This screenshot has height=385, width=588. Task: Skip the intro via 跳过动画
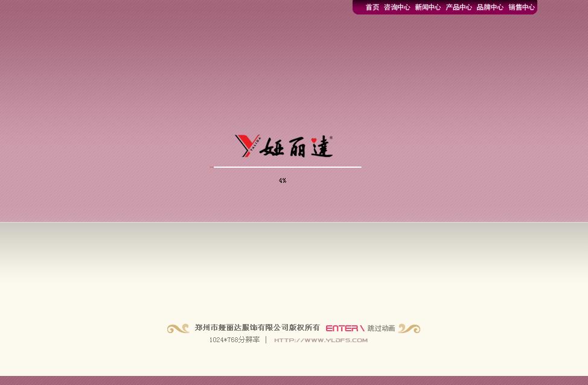click(x=381, y=328)
